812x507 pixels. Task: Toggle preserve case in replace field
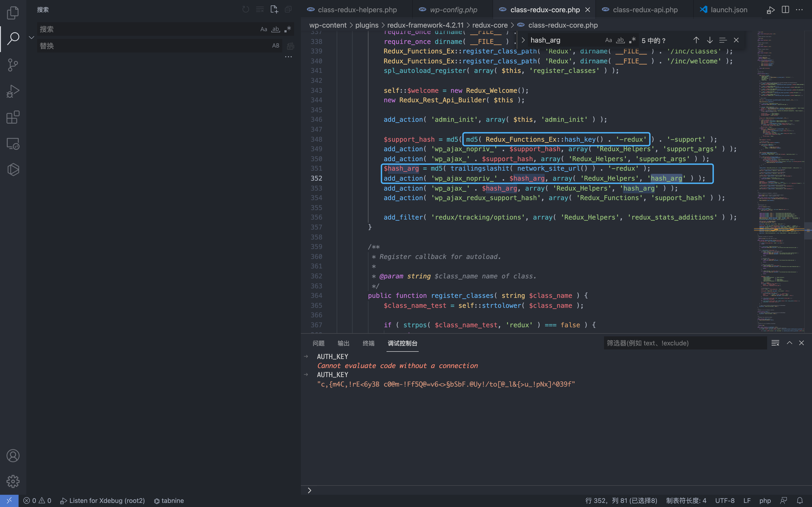(x=275, y=45)
